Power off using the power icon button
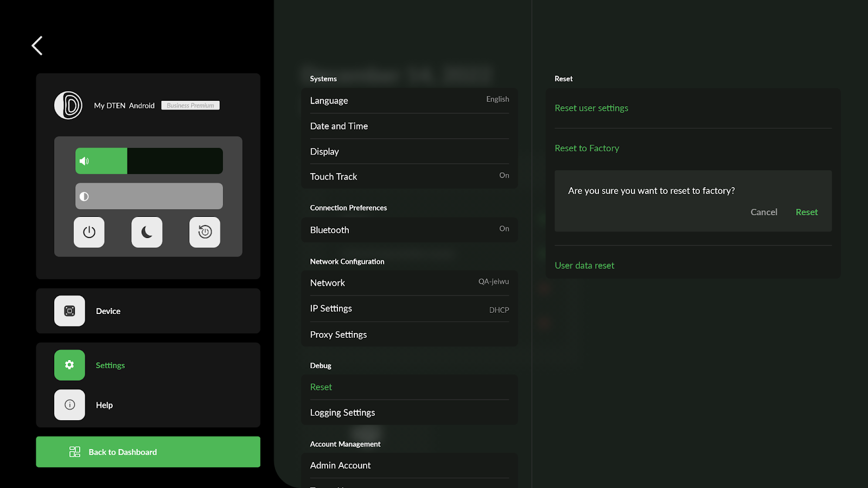Screen dimensions: 868x488 coord(89,232)
